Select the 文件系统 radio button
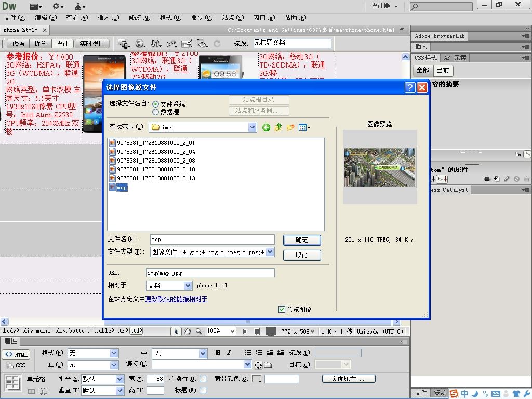 [155, 104]
